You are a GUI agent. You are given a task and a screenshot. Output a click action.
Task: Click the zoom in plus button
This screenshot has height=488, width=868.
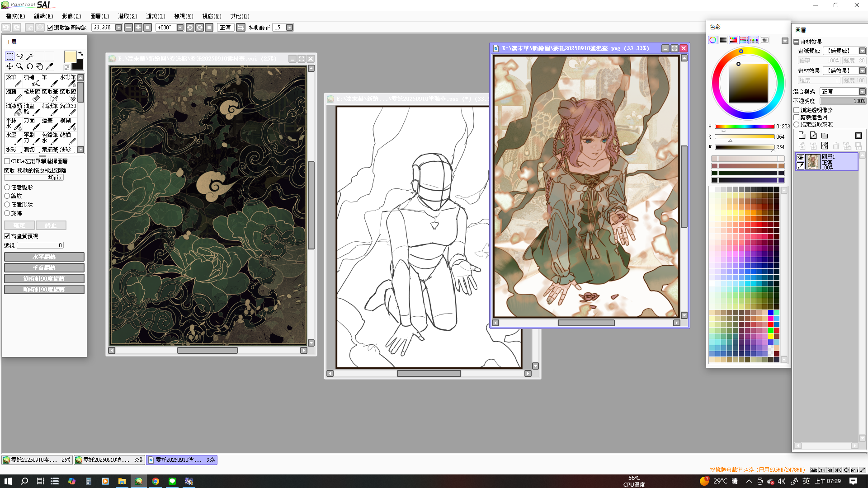click(138, 28)
